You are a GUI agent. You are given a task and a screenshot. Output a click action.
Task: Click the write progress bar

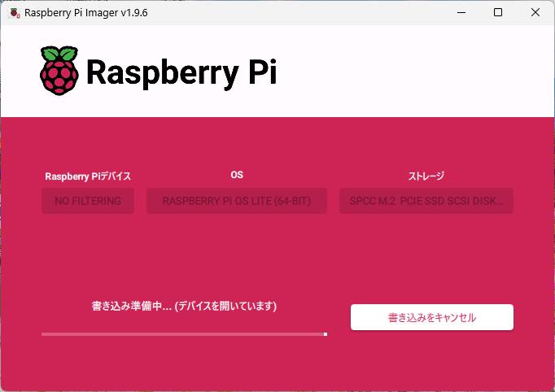coord(183,333)
